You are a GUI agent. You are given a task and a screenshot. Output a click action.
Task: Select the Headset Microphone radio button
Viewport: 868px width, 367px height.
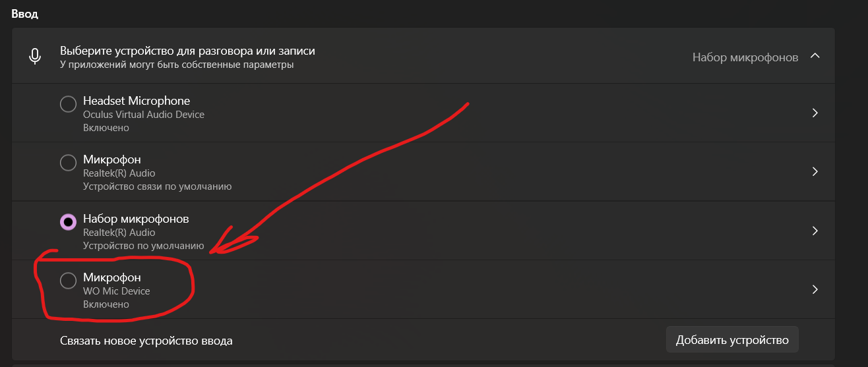click(x=68, y=104)
